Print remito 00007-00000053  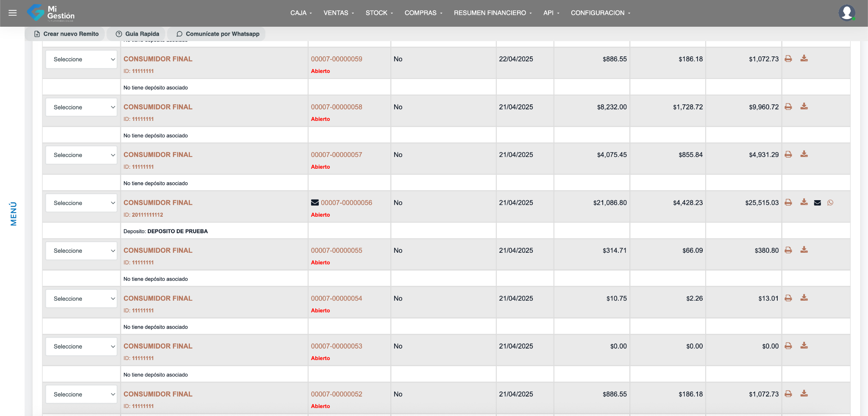[x=788, y=346]
